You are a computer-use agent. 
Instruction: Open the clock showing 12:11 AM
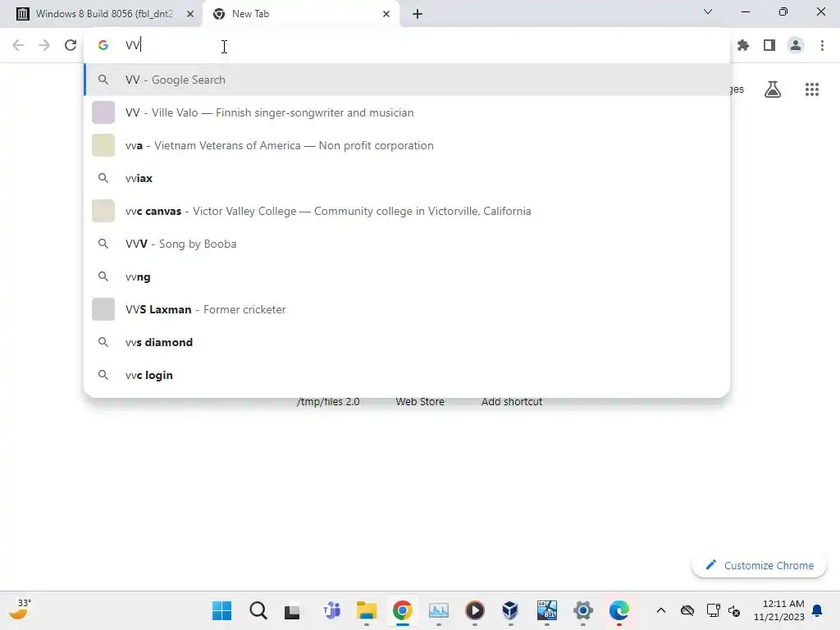point(779,610)
